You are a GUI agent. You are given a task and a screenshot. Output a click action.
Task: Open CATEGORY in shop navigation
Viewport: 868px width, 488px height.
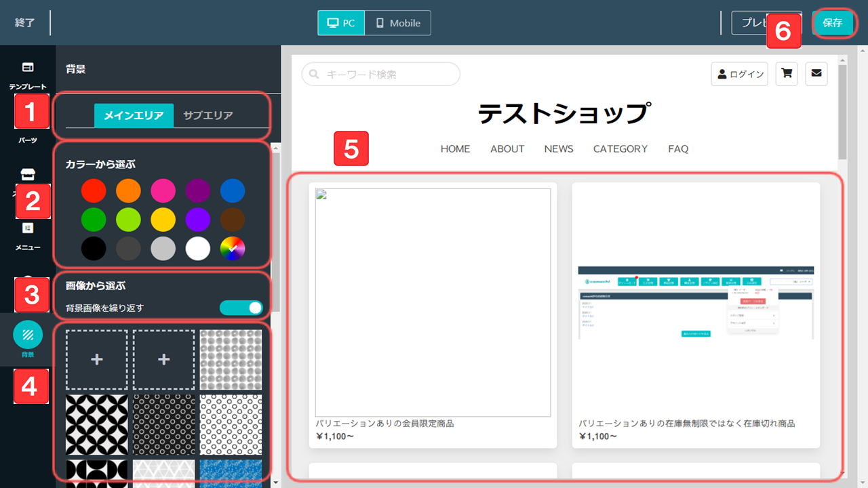click(x=620, y=149)
